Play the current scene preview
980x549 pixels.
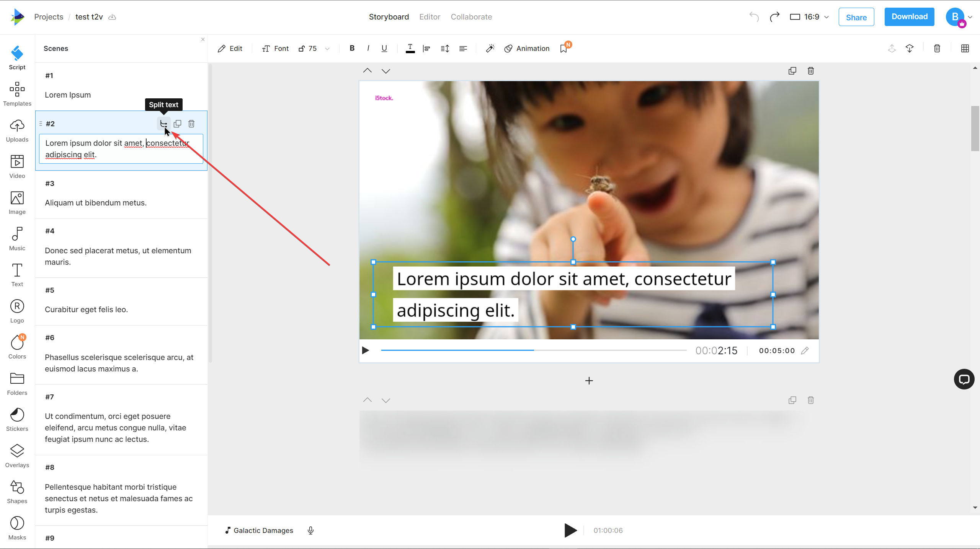[x=366, y=350]
